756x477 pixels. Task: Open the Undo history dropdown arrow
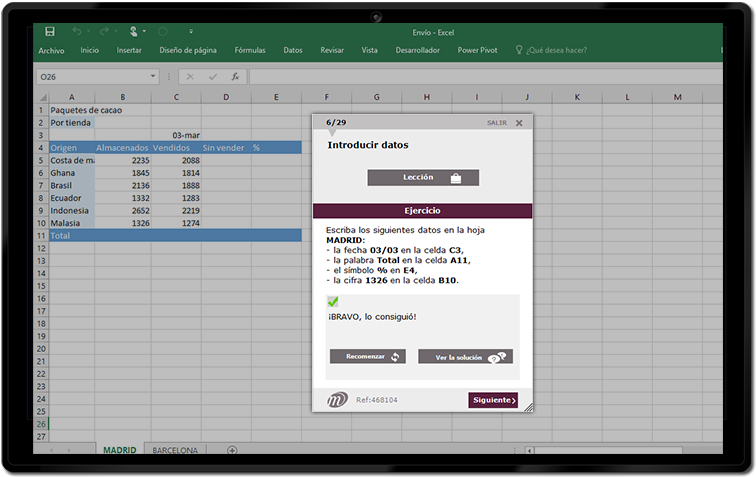pyautogui.click(x=89, y=32)
